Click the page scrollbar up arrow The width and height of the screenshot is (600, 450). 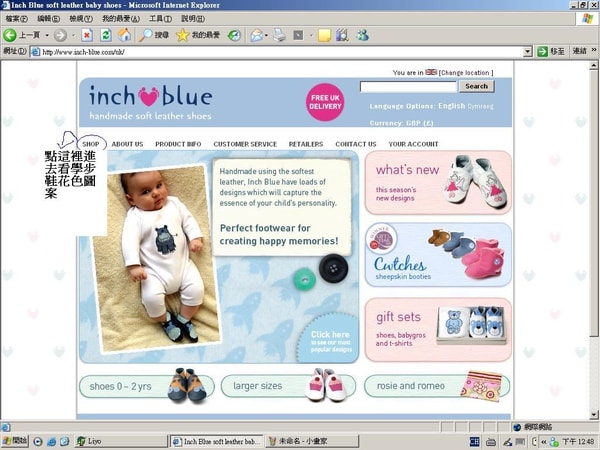594,66
